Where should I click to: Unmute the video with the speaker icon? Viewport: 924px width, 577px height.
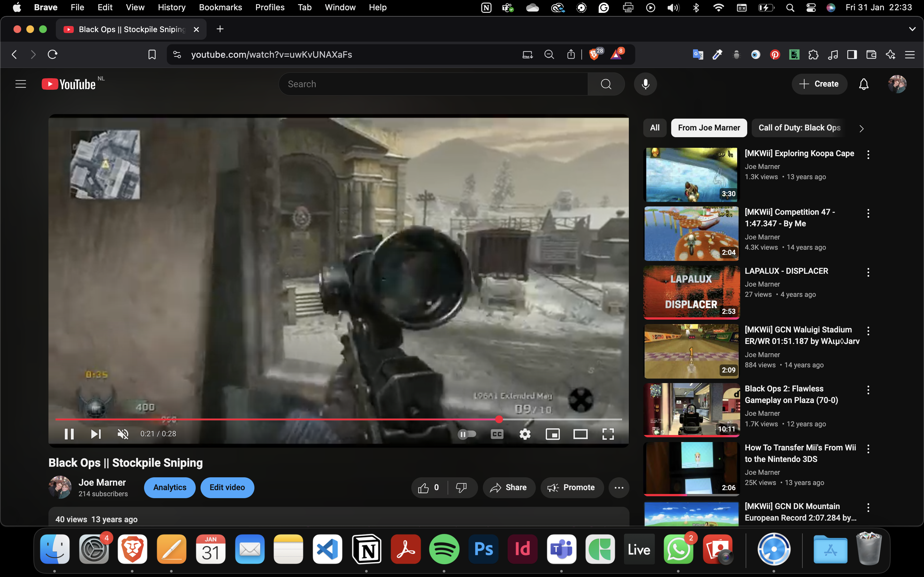tap(123, 434)
